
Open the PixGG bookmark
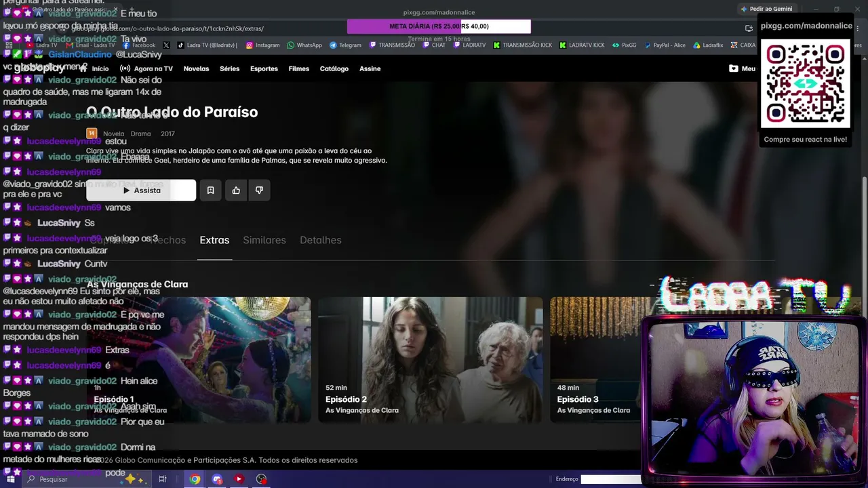[x=625, y=45]
